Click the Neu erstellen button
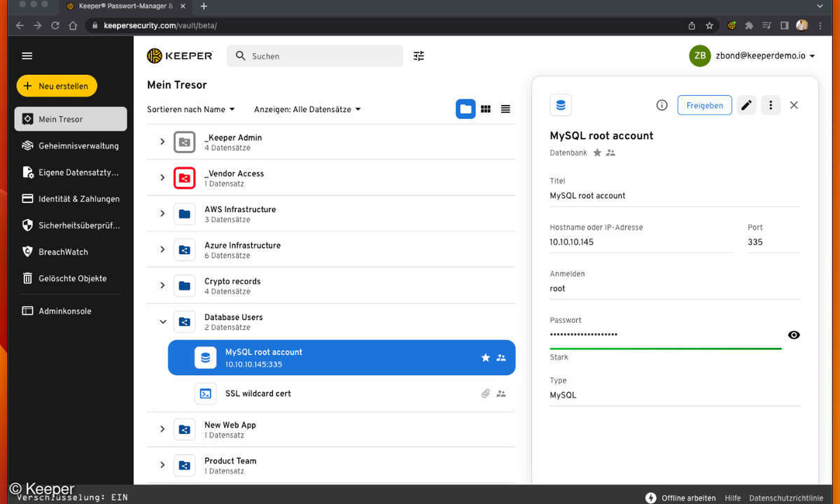 57,86
